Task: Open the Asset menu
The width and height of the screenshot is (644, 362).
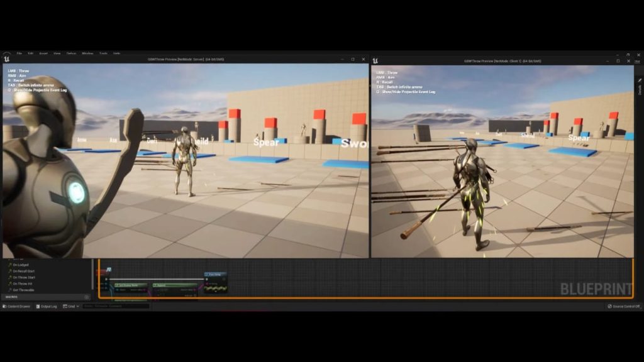Action: pyautogui.click(x=43, y=53)
